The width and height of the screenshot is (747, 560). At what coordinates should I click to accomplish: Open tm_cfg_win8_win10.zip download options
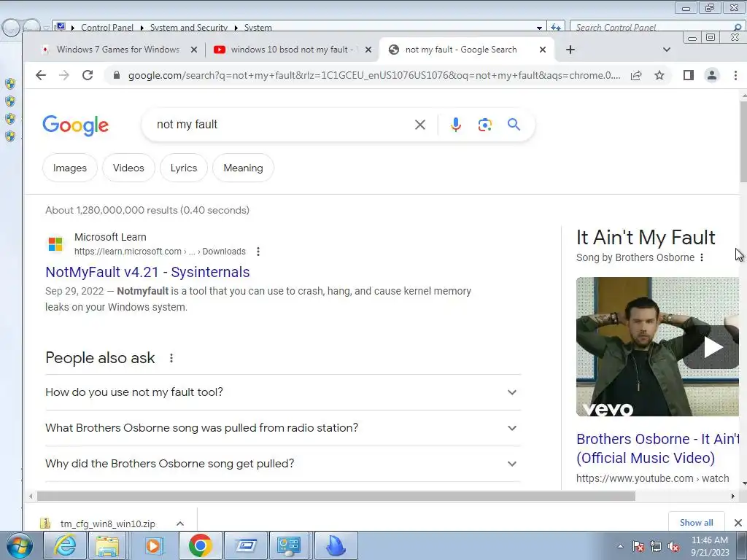pyautogui.click(x=180, y=524)
